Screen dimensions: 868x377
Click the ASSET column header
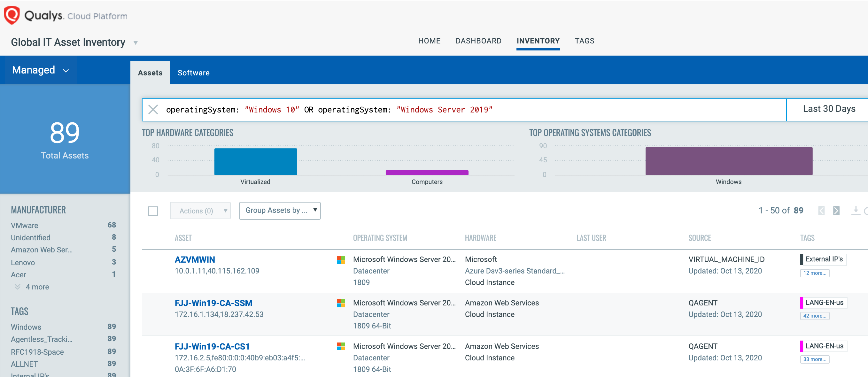pos(183,238)
